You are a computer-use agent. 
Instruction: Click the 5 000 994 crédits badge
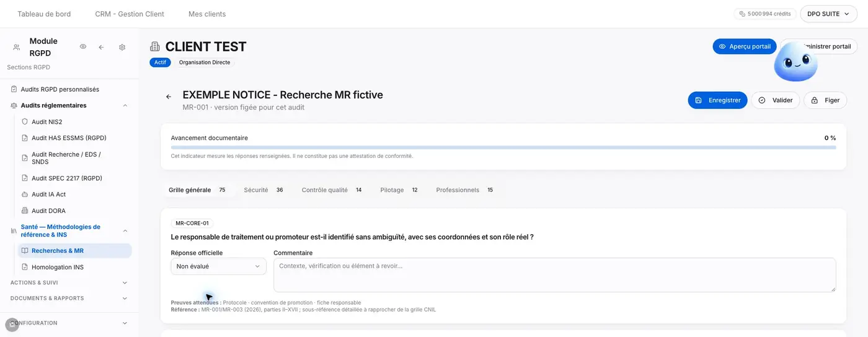[x=765, y=14]
